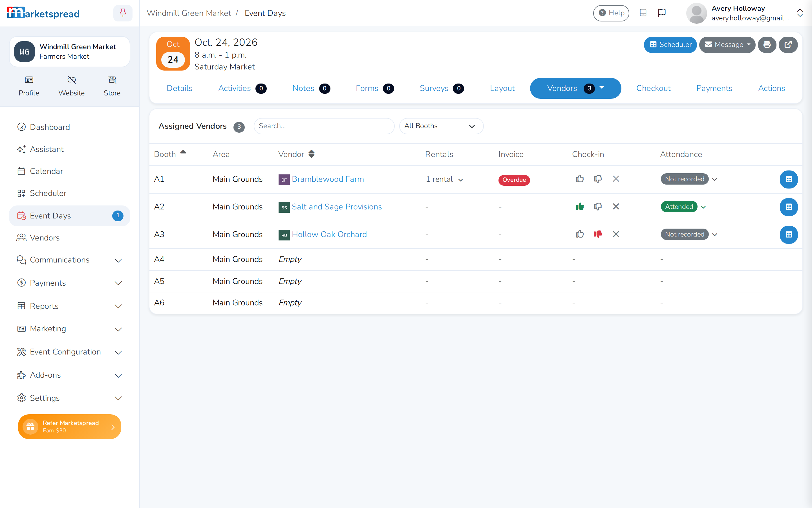Open the Store icon shortcut

(112, 86)
